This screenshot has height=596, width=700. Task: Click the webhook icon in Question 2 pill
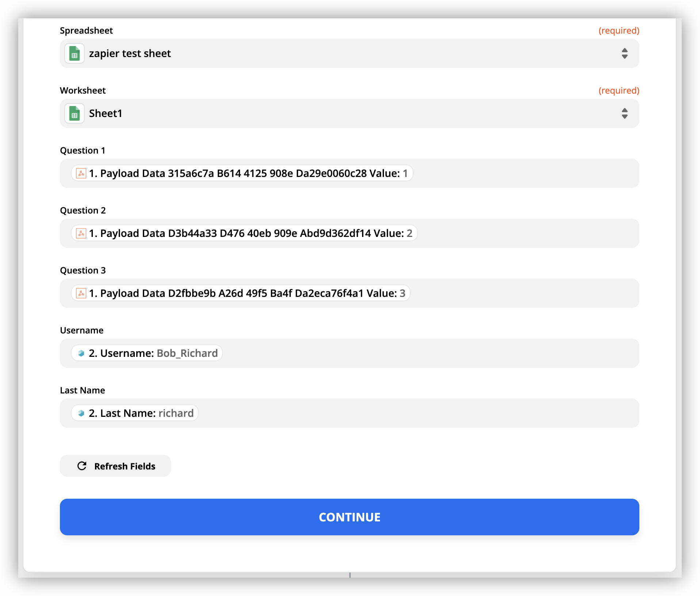click(81, 233)
